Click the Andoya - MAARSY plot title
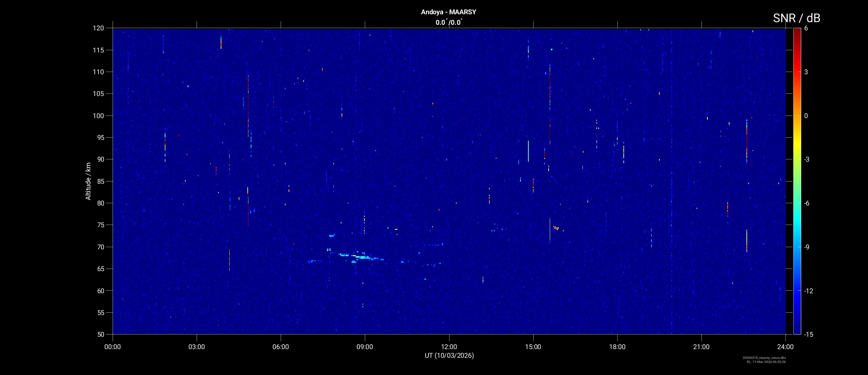The width and height of the screenshot is (868, 375). [x=448, y=12]
